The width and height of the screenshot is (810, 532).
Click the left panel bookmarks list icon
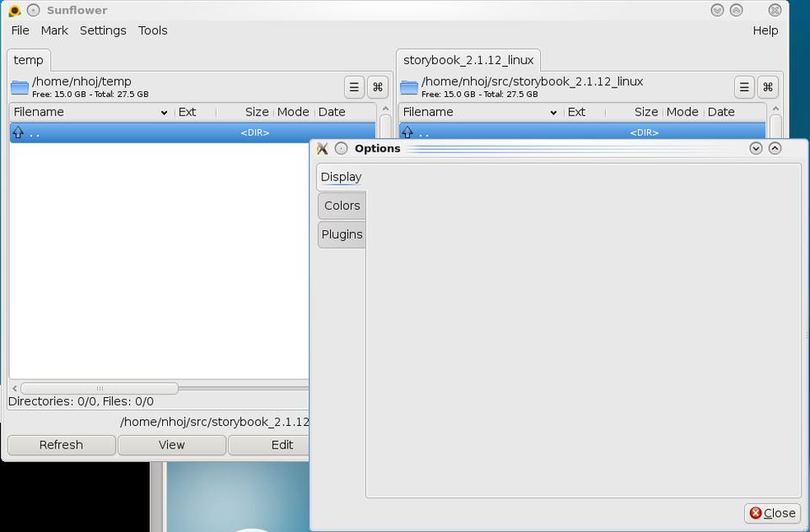click(x=354, y=87)
